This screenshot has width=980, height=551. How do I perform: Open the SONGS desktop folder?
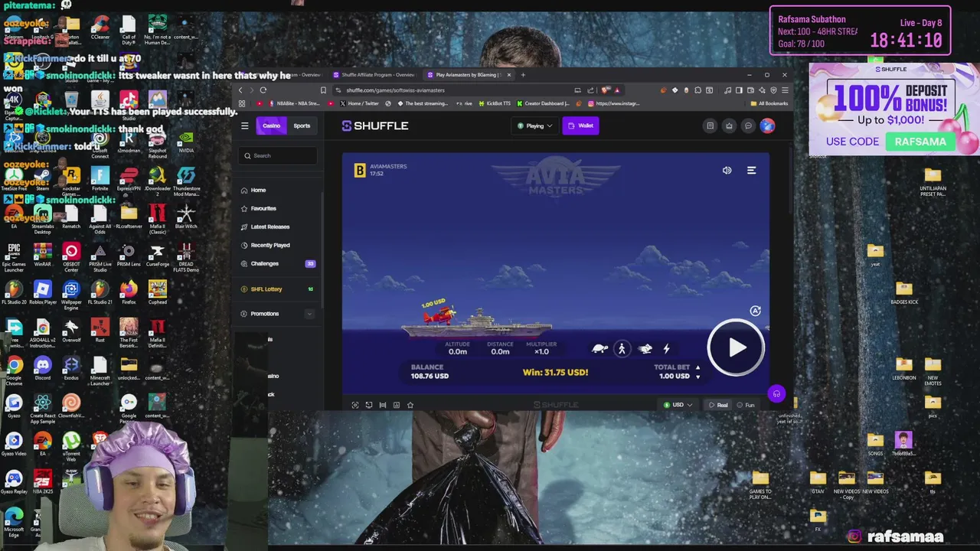point(875,443)
